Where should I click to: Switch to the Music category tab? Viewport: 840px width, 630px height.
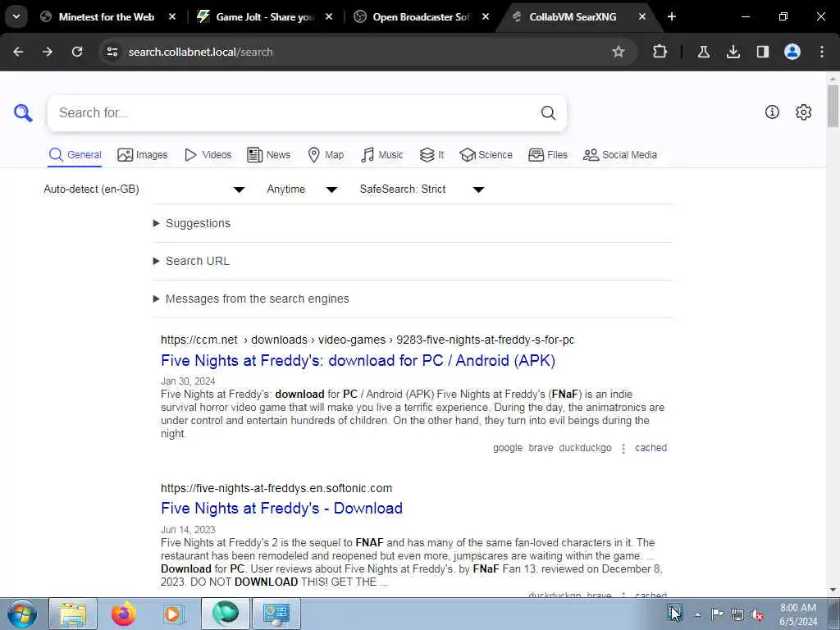click(x=382, y=155)
